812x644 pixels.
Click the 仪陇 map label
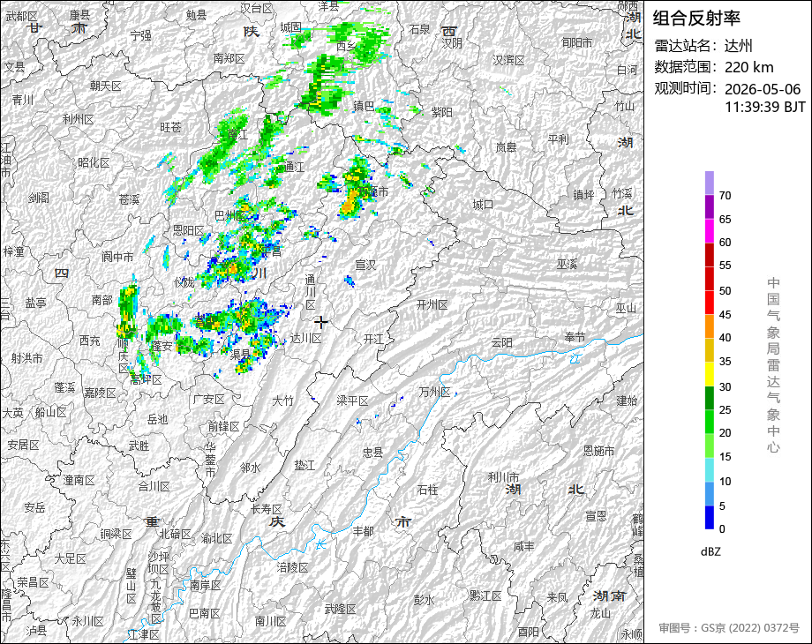(x=184, y=282)
